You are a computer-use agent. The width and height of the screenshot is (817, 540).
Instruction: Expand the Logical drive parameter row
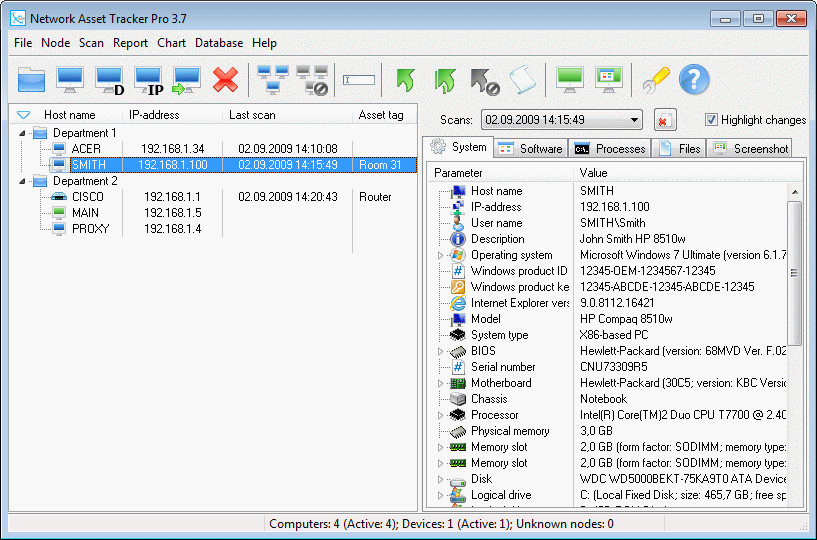440,495
